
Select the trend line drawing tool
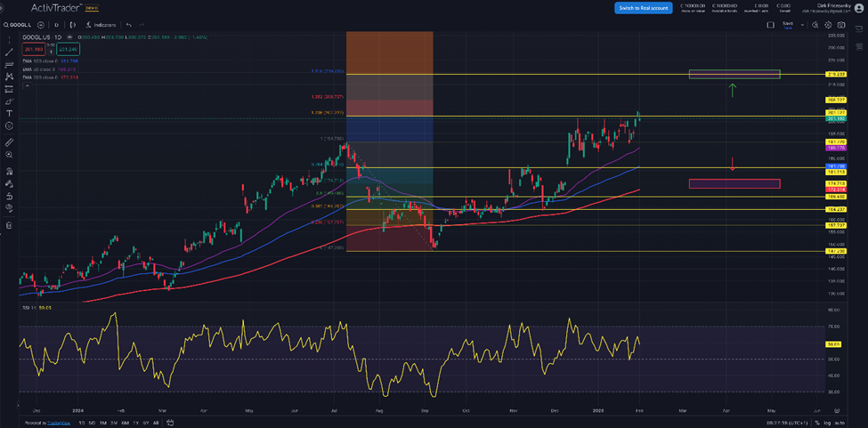click(x=10, y=52)
